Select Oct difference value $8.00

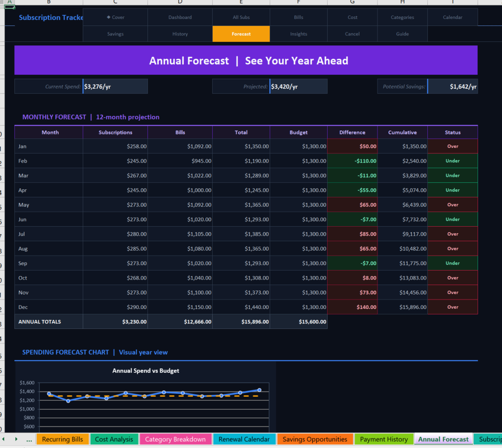(x=352, y=278)
